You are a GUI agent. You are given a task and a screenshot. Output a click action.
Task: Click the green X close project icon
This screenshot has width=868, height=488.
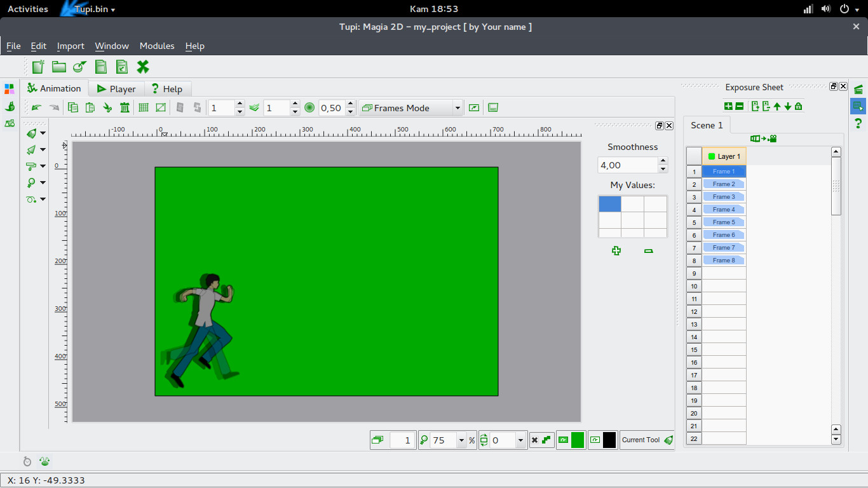(x=143, y=67)
